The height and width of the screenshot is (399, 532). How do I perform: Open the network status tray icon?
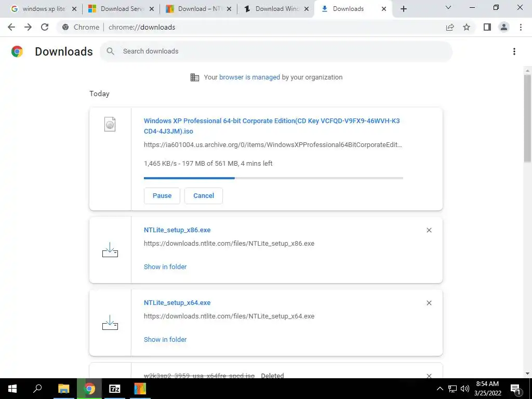click(x=453, y=389)
